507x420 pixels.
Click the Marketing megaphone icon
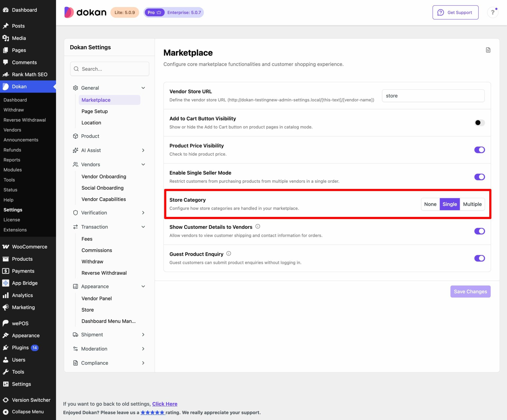6,307
